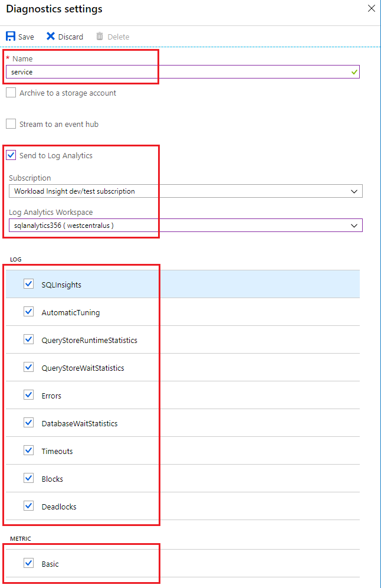Uncheck the SQLInsights log
Viewport: 381px width, 588px height.
[x=29, y=283]
